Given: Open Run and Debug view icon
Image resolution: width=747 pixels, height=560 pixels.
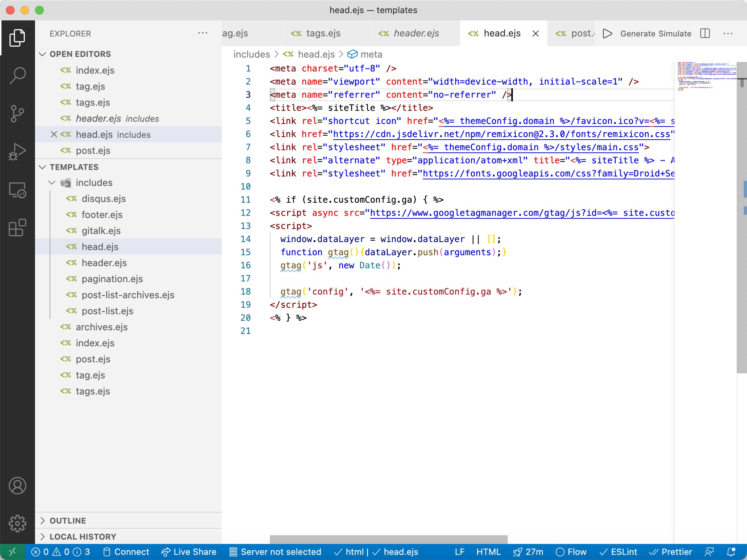Looking at the screenshot, I should (x=17, y=151).
